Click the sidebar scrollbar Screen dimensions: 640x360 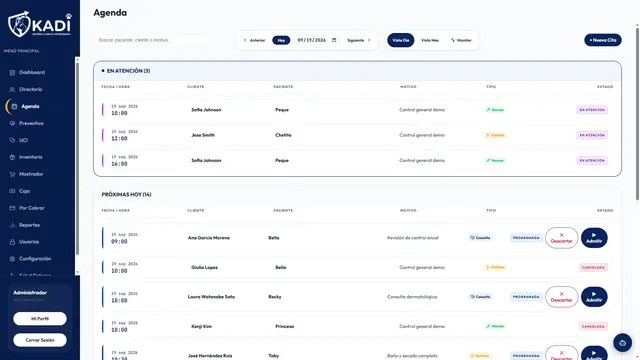click(x=77, y=159)
